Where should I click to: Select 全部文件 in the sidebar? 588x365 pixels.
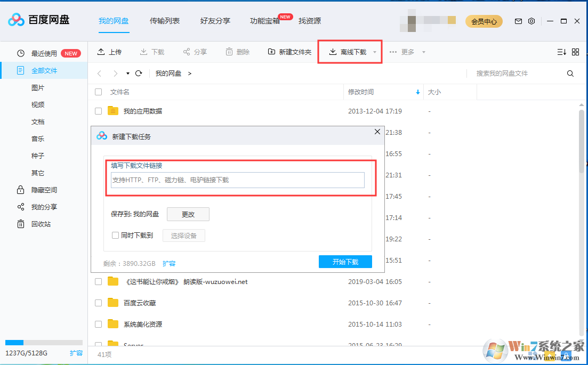(x=44, y=70)
